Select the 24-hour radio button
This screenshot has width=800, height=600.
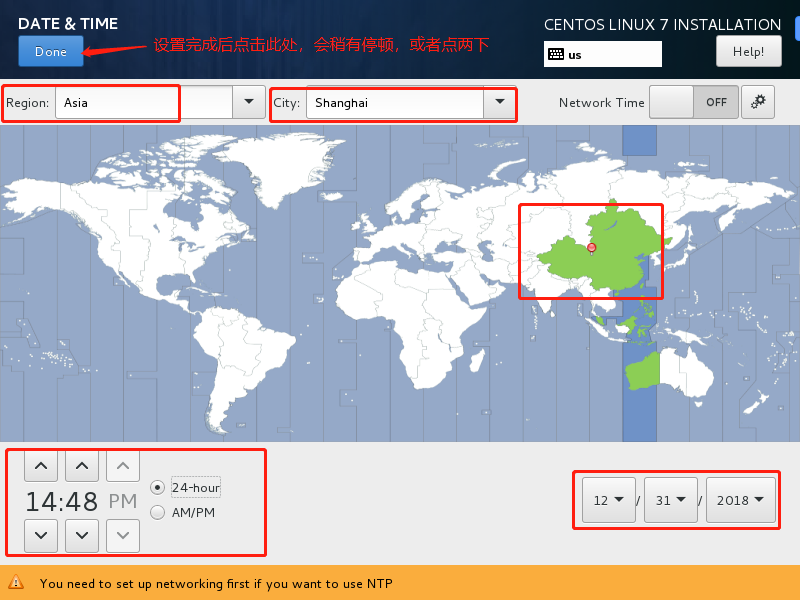157,488
